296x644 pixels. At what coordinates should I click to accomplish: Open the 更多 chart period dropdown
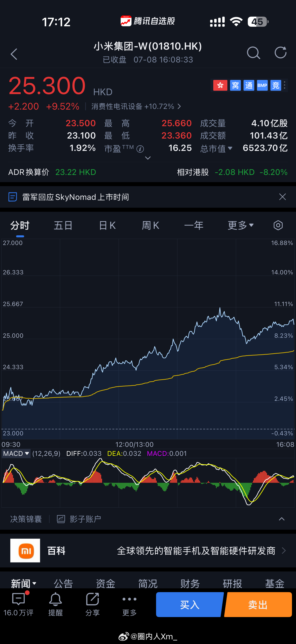pos(241,225)
